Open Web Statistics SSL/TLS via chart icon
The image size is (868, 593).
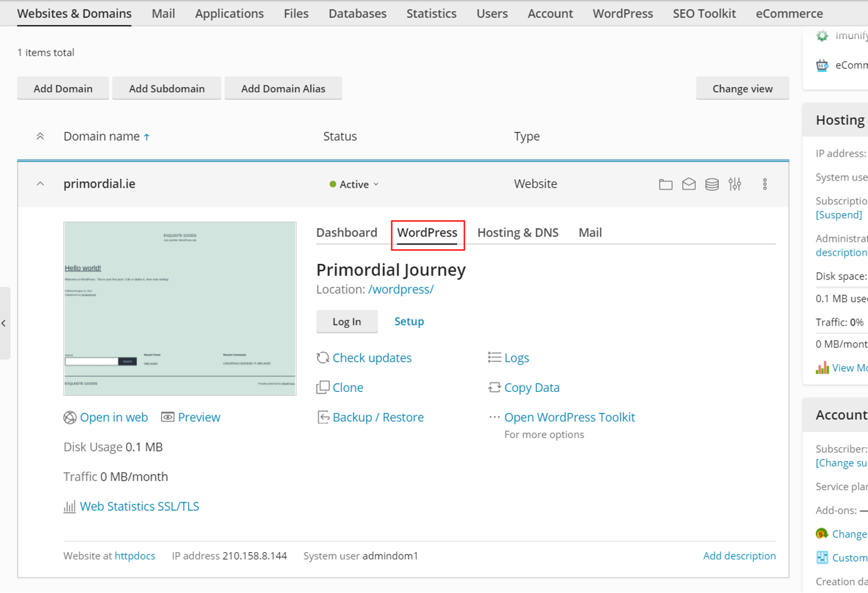pyautogui.click(x=70, y=507)
